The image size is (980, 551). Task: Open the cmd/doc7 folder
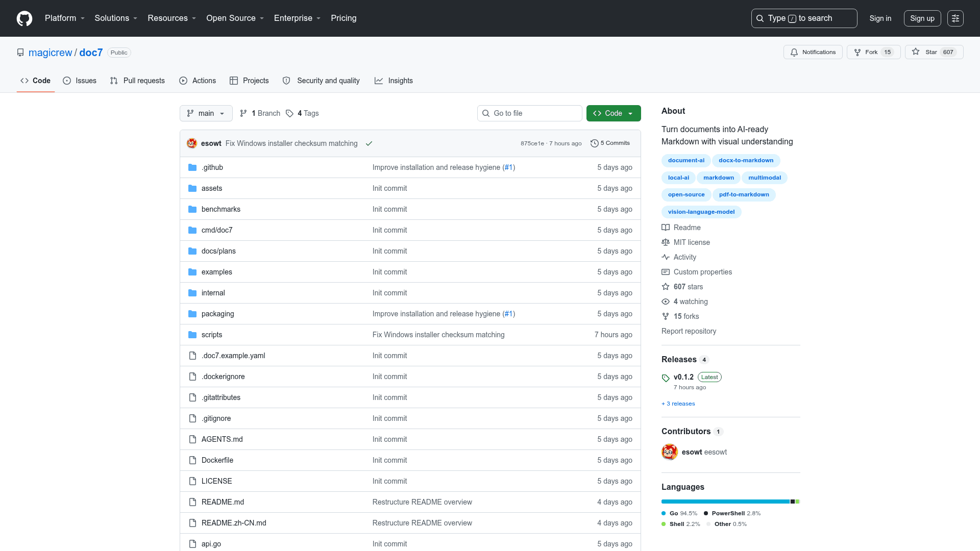pyautogui.click(x=217, y=230)
